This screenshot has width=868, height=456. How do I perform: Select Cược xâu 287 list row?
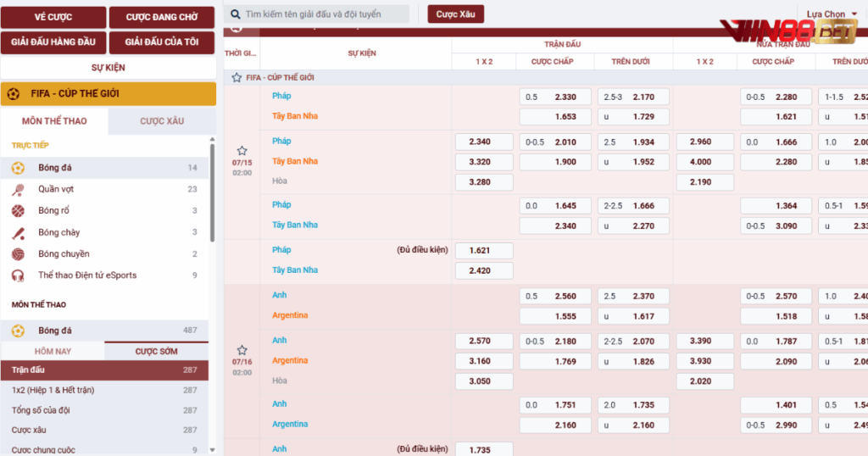(104, 430)
